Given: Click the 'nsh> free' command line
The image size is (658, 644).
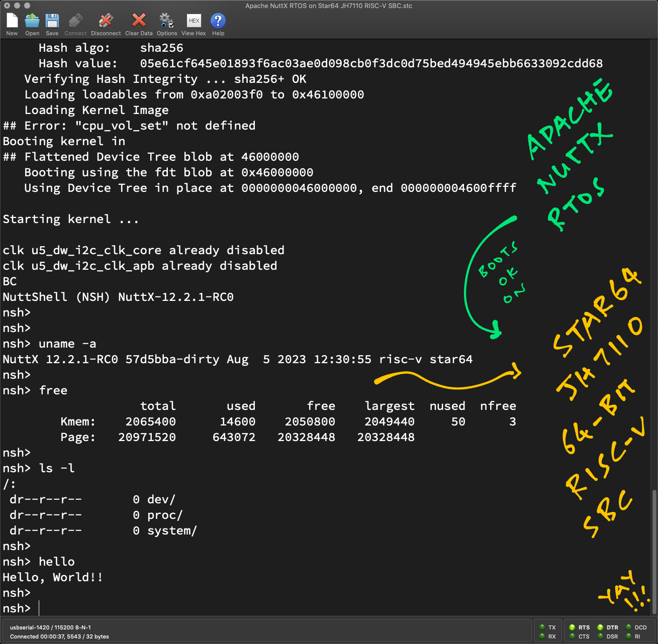Looking at the screenshot, I should pyautogui.click(x=35, y=390).
